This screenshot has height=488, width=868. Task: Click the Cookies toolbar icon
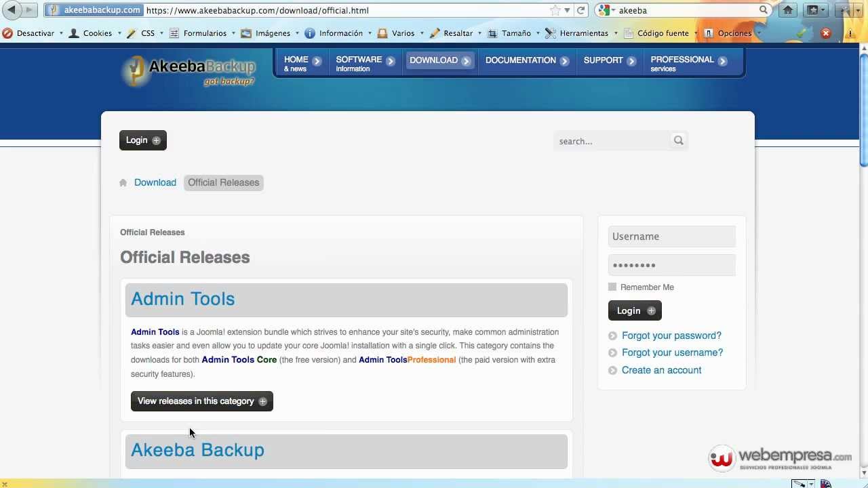74,33
